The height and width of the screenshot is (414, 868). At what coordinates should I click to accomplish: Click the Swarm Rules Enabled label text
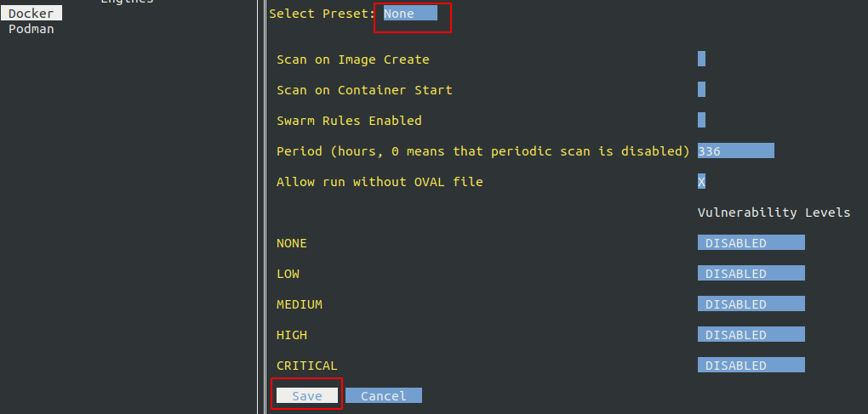point(349,121)
